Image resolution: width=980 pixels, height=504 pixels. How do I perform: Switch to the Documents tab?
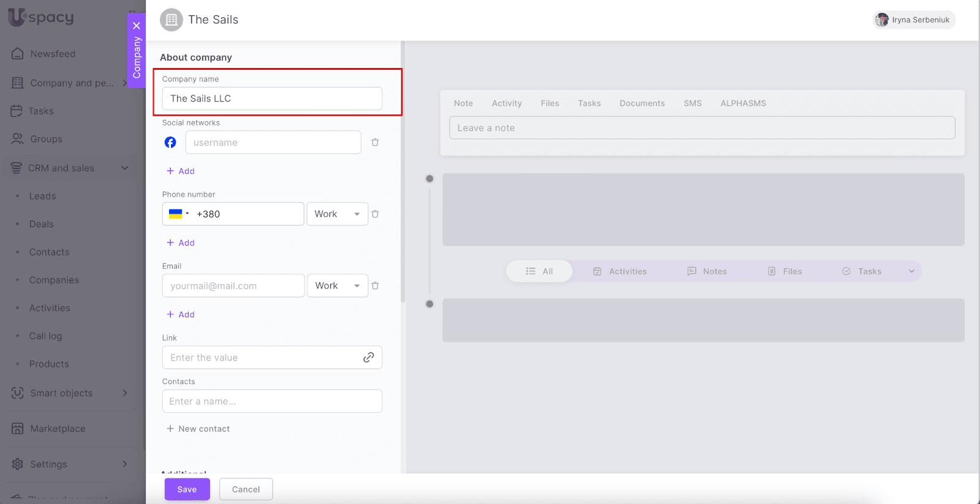click(x=642, y=103)
